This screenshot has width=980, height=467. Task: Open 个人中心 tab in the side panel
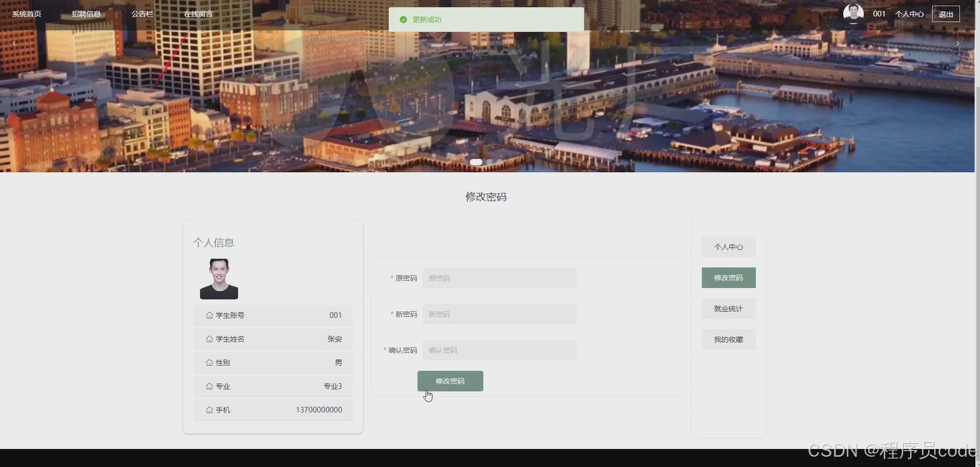click(x=729, y=247)
